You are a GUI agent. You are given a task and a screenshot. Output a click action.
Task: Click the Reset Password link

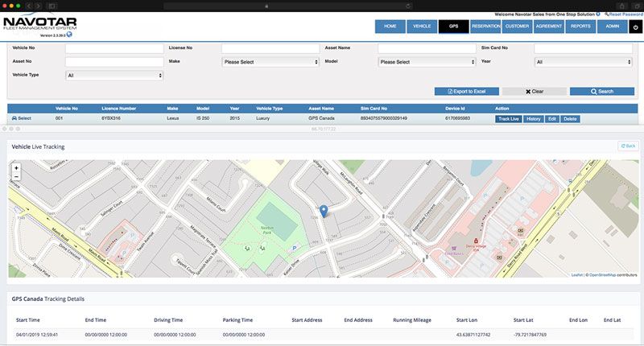click(x=625, y=14)
